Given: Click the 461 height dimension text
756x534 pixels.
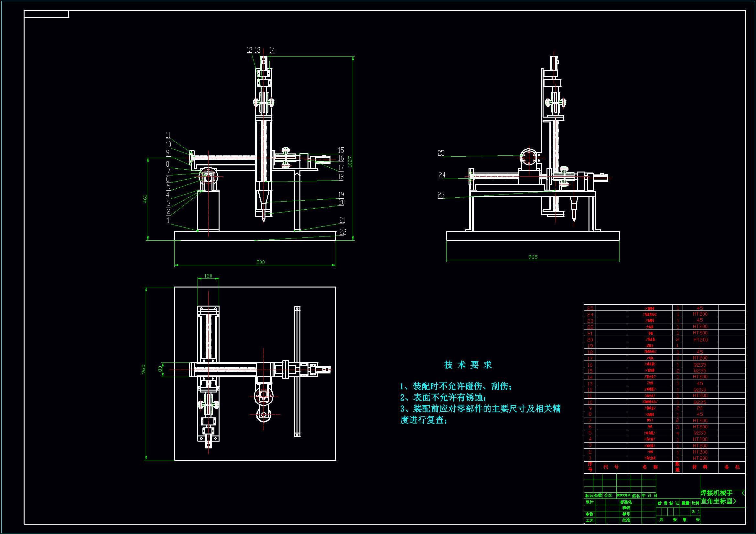Looking at the screenshot, I should (x=145, y=199).
